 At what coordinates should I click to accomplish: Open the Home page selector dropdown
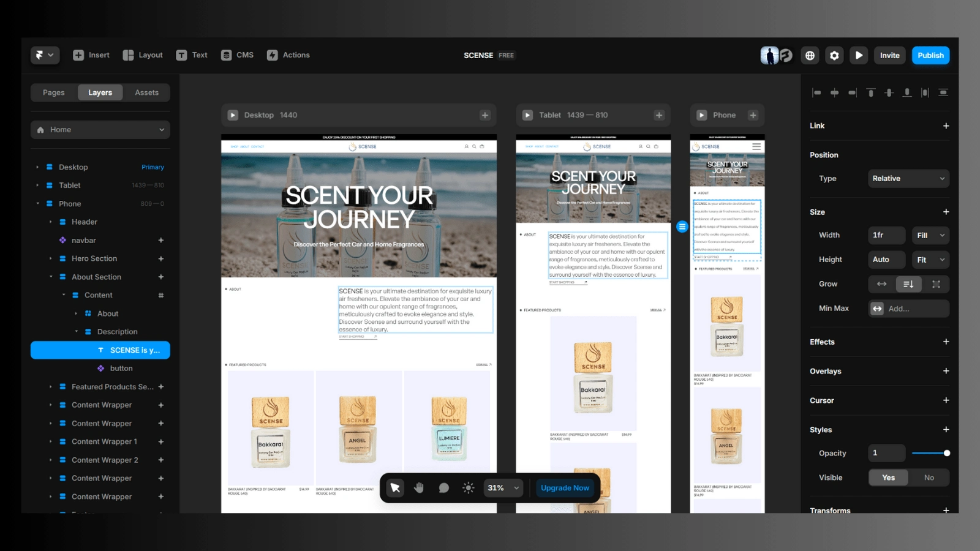[100, 130]
